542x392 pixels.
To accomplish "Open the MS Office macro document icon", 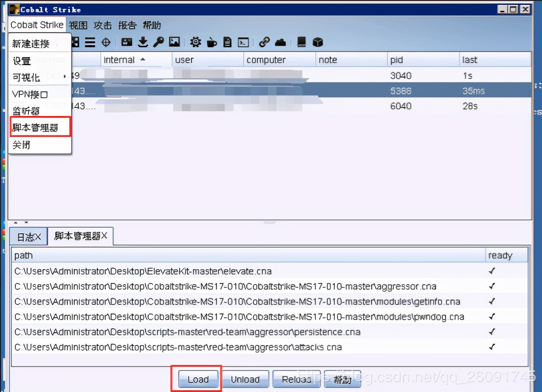I will 227,42.
